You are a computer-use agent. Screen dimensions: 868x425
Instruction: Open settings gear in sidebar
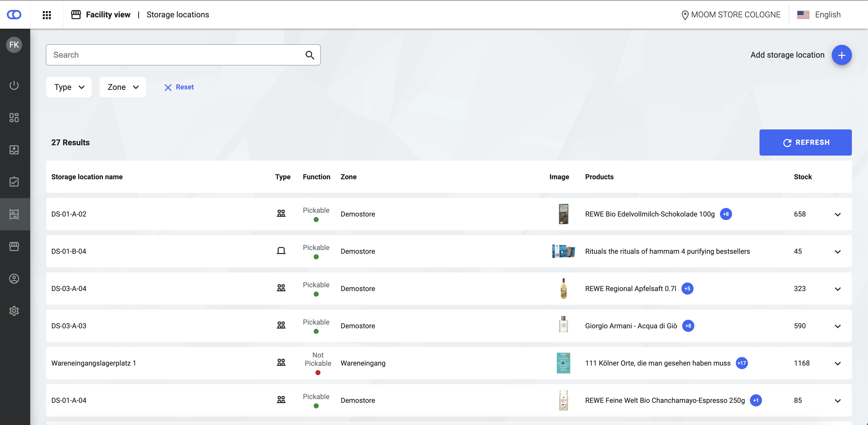(14, 311)
